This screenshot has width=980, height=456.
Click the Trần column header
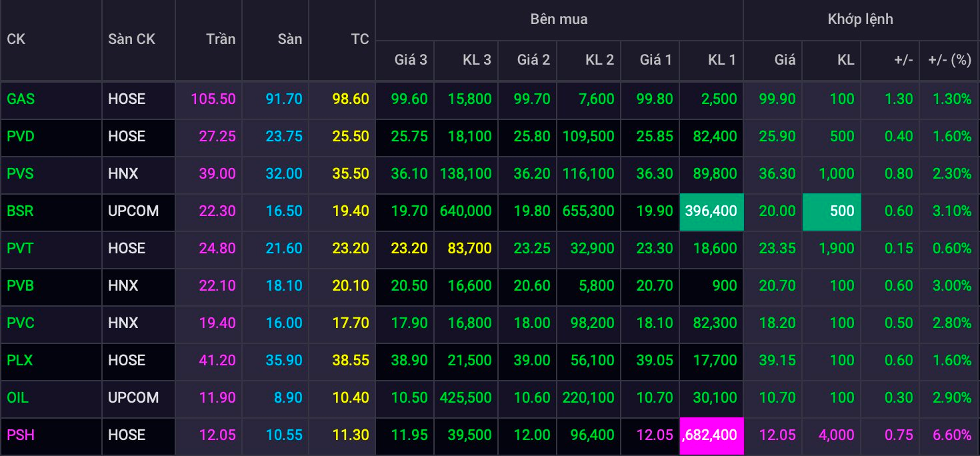(221, 39)
